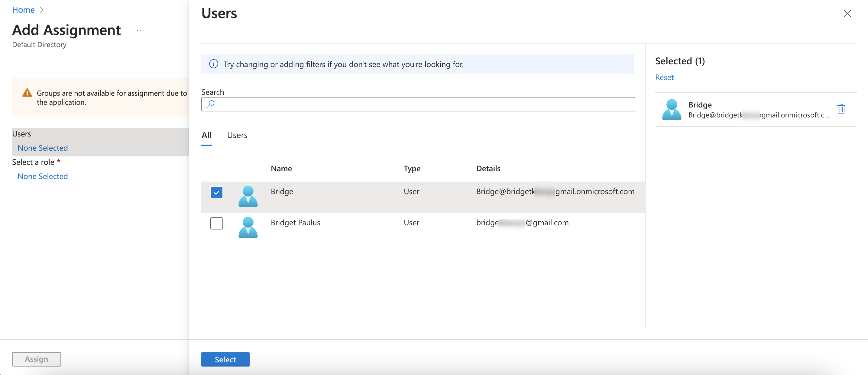Switch to the Users tab
This screenshot has width=868, height=375.
point(237,134)
